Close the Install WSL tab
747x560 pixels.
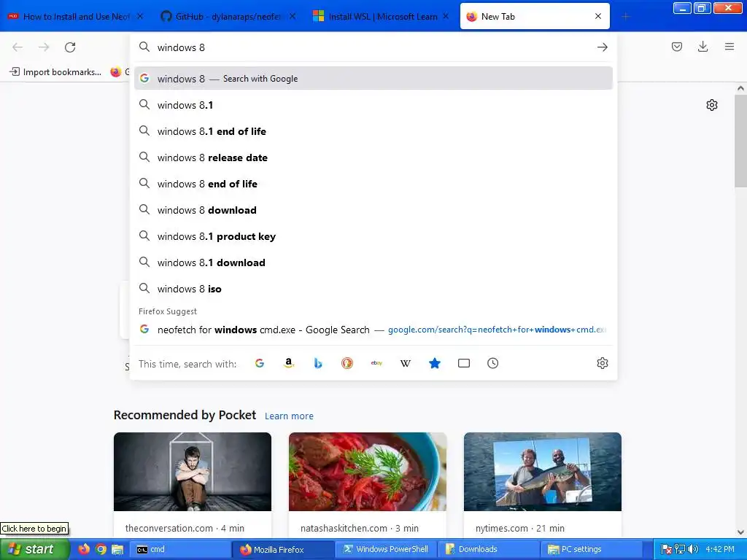click(446, 16)
